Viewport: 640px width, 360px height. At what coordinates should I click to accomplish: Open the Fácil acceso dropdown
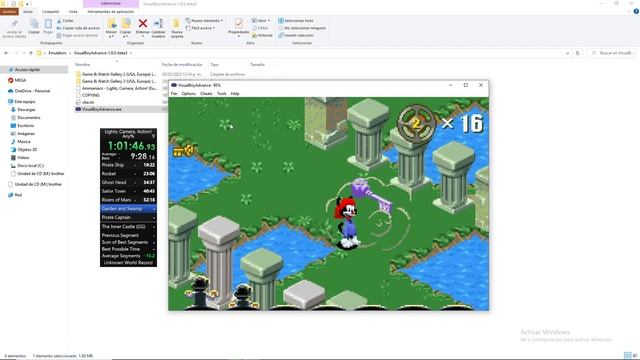(200, 28)
